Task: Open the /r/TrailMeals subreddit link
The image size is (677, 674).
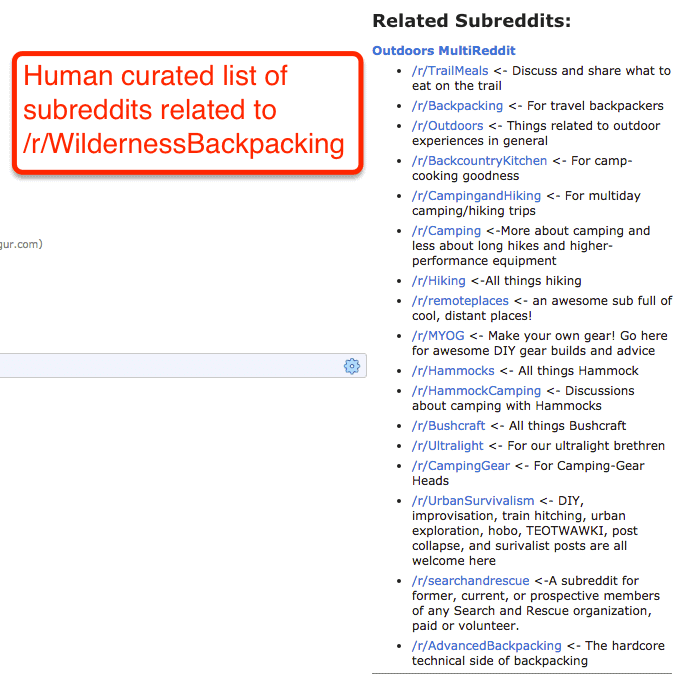Action: 450,70
